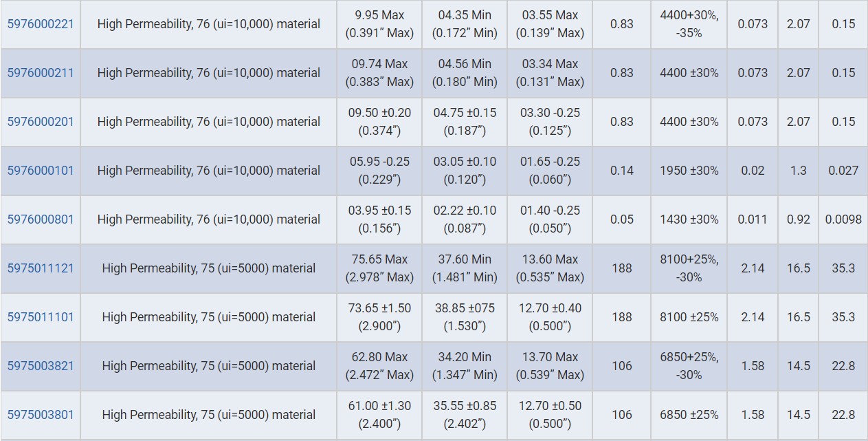Open part number 5976000211 link

click(41, 73)
